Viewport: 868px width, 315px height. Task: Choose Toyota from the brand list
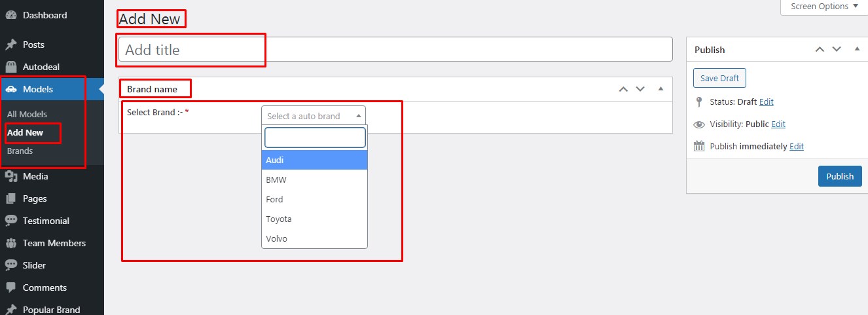pos(314,219)
